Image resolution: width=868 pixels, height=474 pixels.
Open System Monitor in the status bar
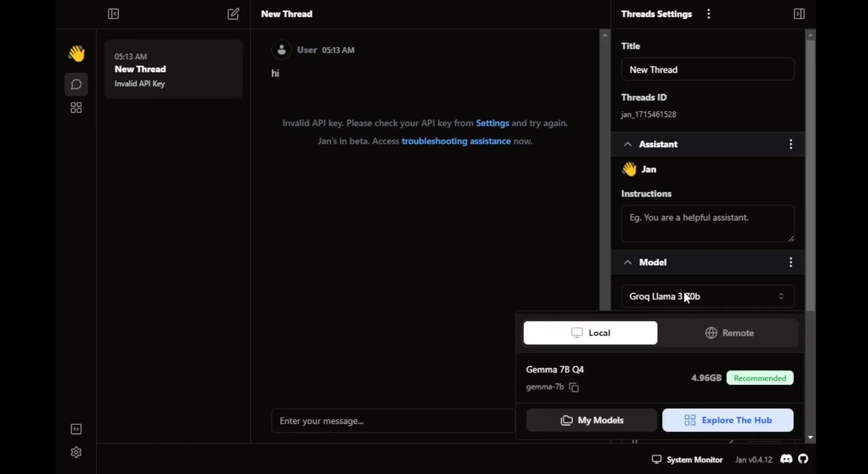687,459
